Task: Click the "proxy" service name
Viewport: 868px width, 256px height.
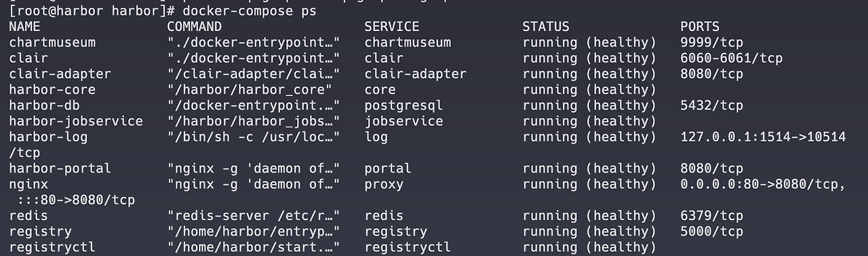Action: 384,184
